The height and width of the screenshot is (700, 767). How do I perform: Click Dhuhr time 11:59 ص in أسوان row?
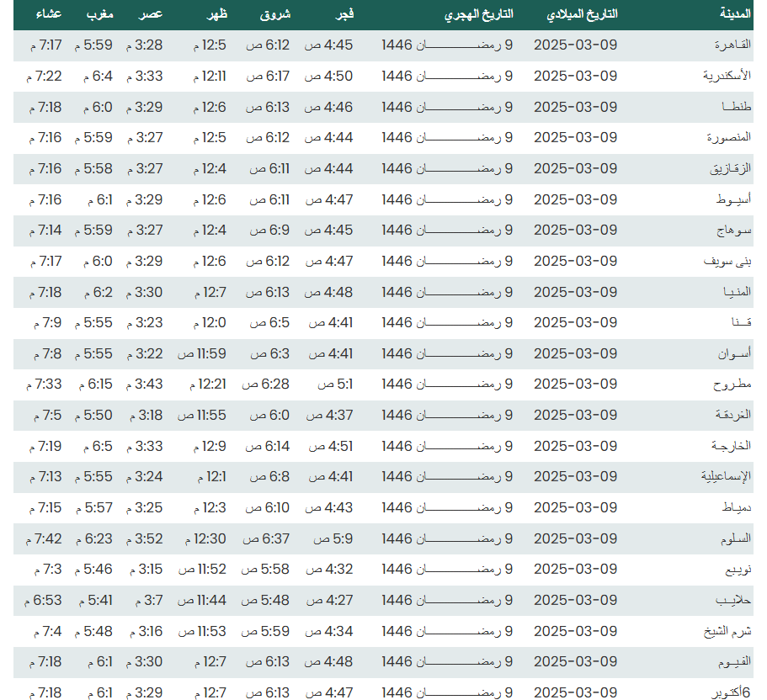(202, 353)
